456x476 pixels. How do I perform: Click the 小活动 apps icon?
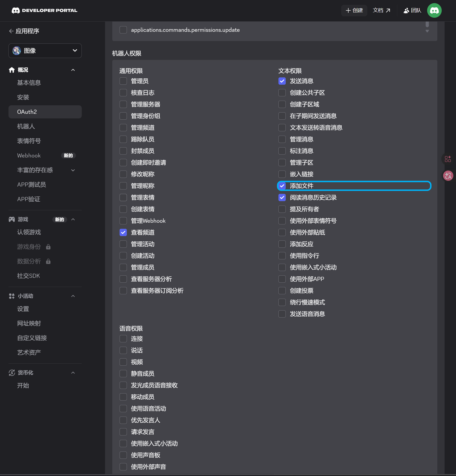[x=12, y=296]
